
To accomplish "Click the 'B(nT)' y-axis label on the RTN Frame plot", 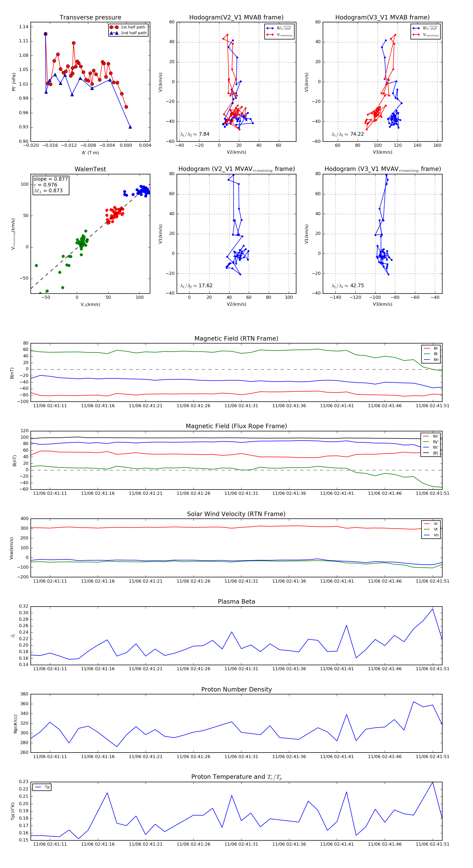I will (x=12, y=373).
